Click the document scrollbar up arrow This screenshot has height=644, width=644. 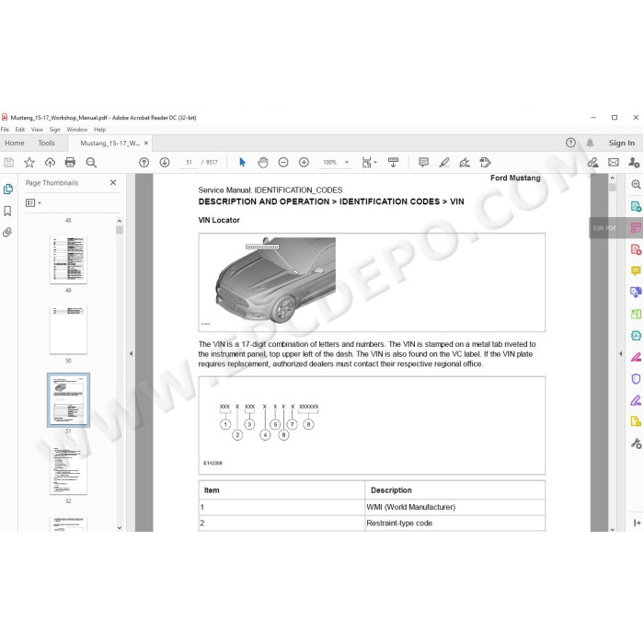613,178
